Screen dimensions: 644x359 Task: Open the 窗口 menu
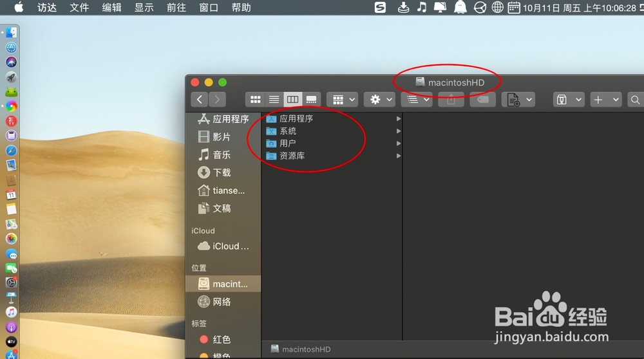pos(209,7)
